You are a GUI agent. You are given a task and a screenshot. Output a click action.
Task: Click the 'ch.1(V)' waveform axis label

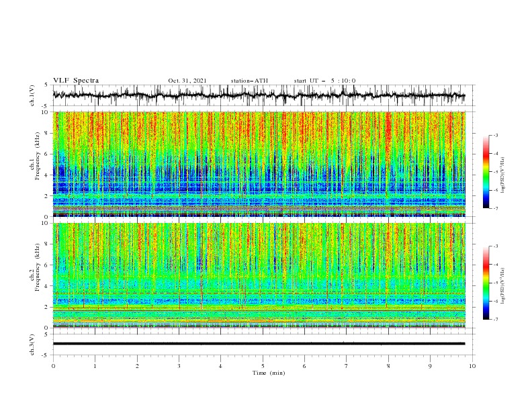32,95
